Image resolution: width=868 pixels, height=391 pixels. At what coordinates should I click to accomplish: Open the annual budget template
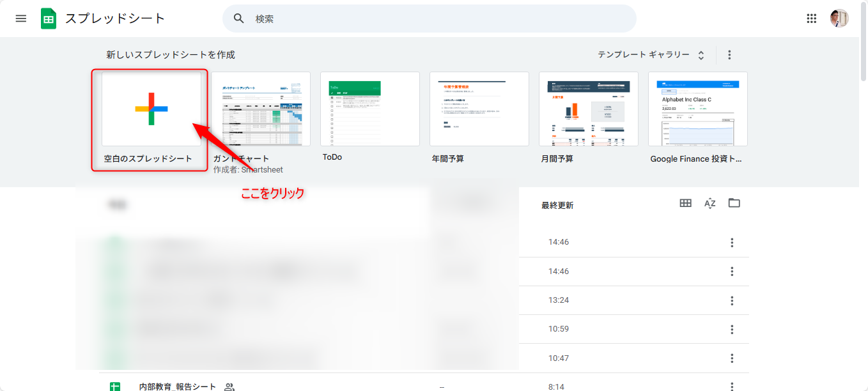click(479, 109)
